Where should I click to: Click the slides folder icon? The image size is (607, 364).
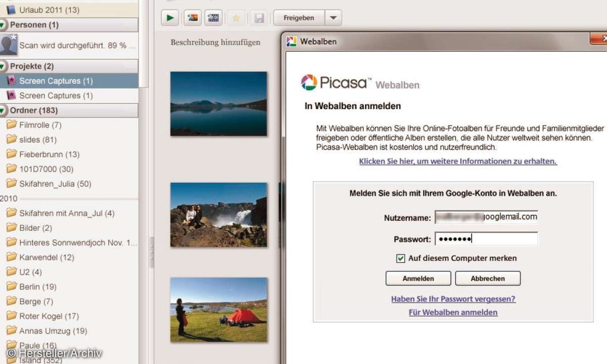click(x=11, y=140)
